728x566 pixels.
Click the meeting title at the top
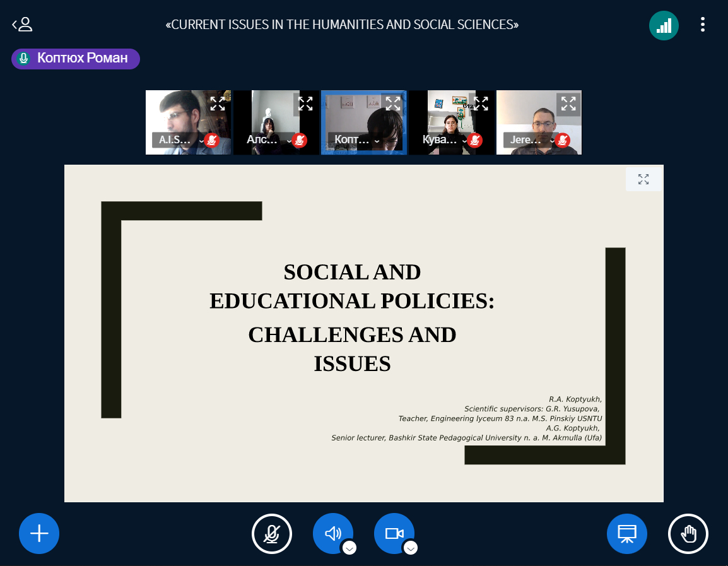point(342,25)
